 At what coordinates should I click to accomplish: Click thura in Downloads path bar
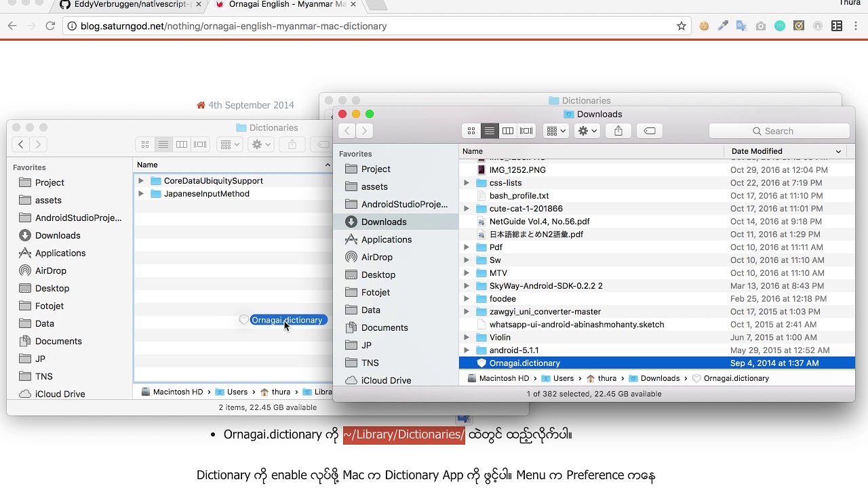coord(601,378)
